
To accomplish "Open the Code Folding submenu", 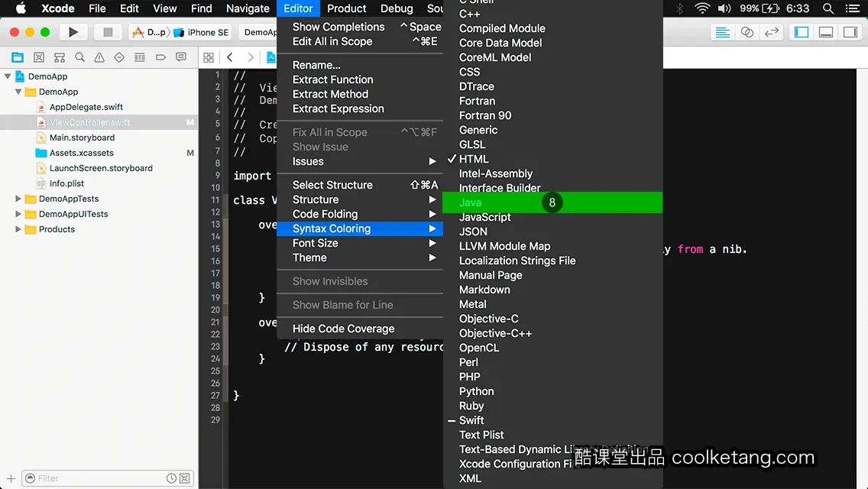I will pos(360,214).
